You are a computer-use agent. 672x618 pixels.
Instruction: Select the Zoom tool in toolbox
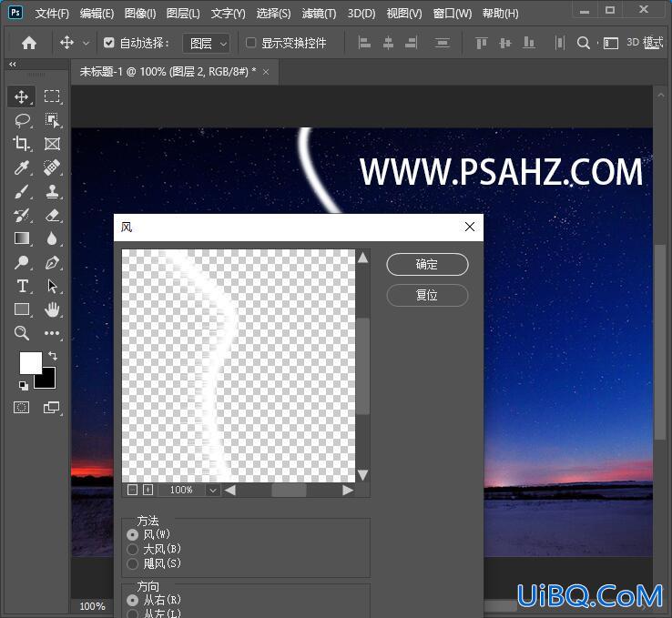[x=22, y=333]
